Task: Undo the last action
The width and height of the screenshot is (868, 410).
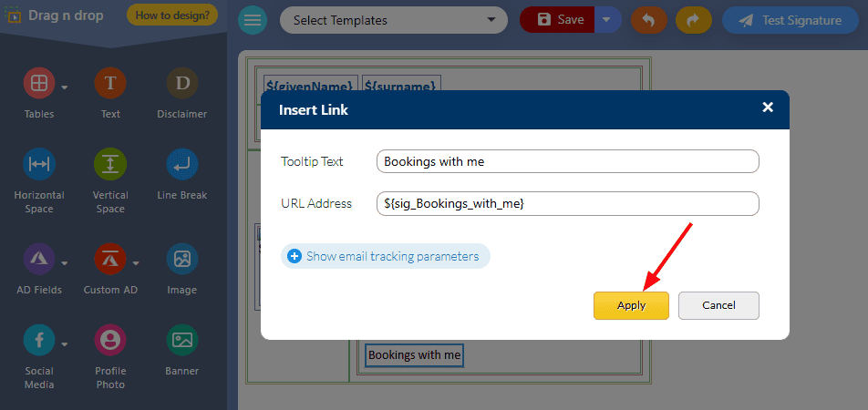Action: point(649,20)
